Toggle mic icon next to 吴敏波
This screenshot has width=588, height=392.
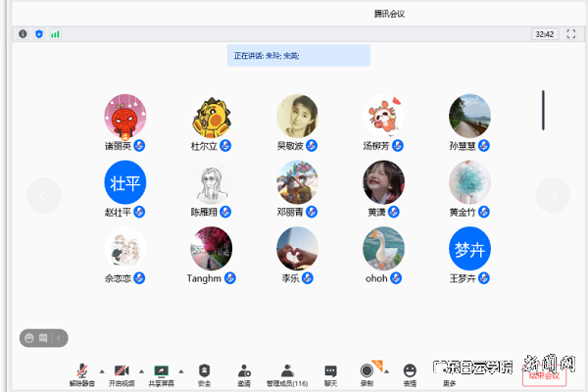pyautogui.click(x=312, y=146)
